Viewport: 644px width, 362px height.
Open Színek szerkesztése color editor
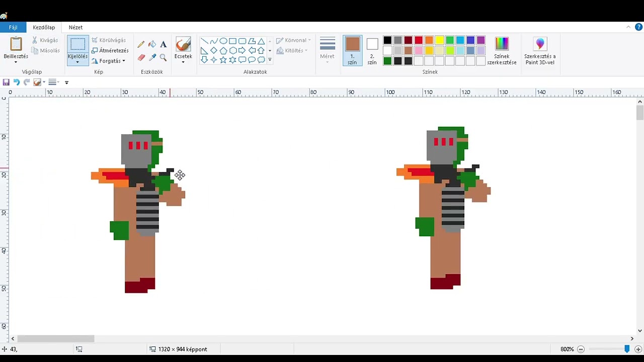[x=502, y=50]
